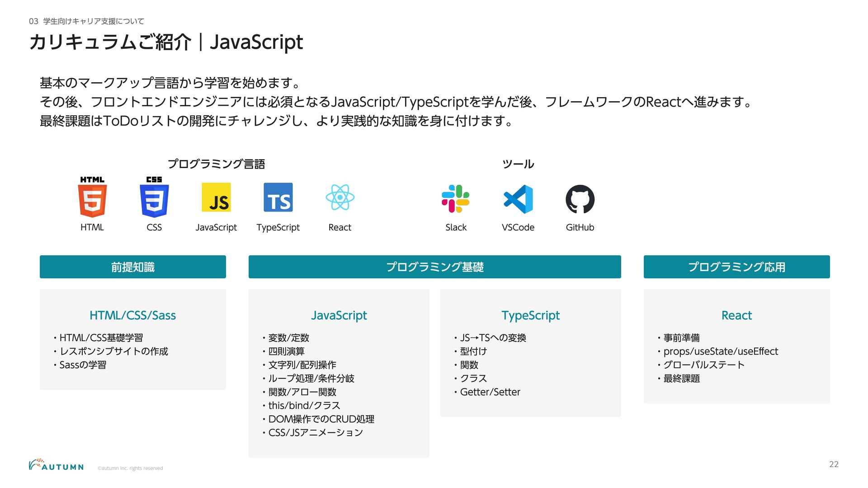The image size is (868, 488).
Task: Open the VSCode logo icon
Action: pos(518,199)
